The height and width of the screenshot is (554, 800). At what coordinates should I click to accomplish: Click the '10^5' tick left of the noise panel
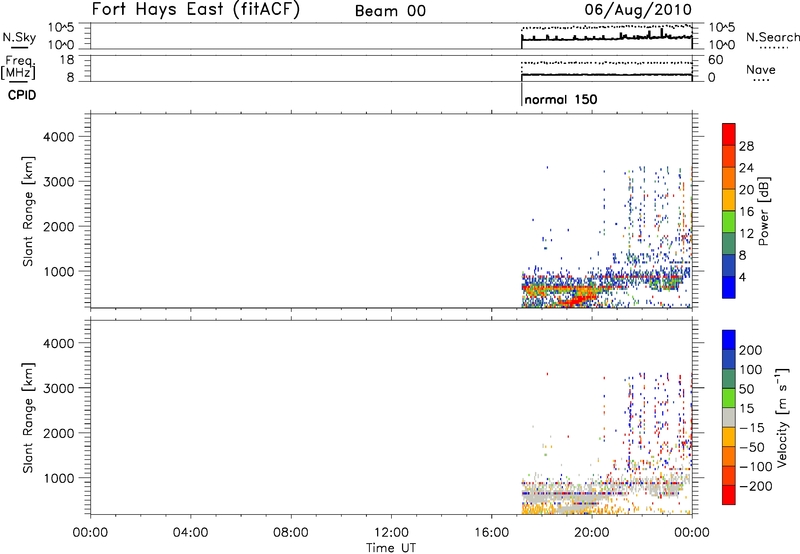click(x=61, y=27)
